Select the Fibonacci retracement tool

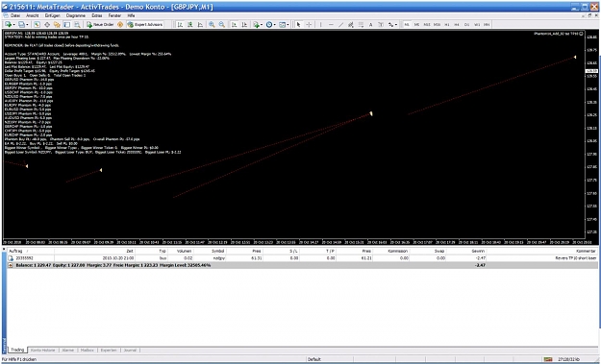click(361, 25)
